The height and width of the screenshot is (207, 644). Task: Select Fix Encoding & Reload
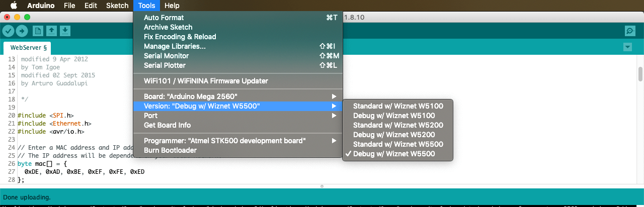(x=238, y=37)
